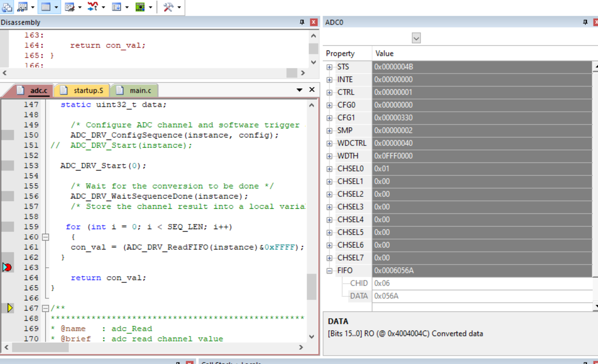Click the editor vertical scrollbar down arrow
598x364 pixels.
pyautogui.click(x=312, y=337)
